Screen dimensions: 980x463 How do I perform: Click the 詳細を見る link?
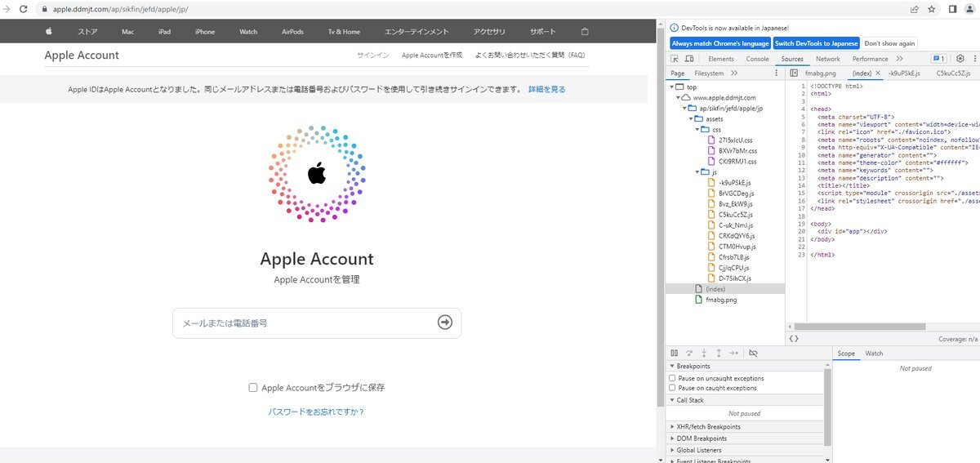coord(546,89)
